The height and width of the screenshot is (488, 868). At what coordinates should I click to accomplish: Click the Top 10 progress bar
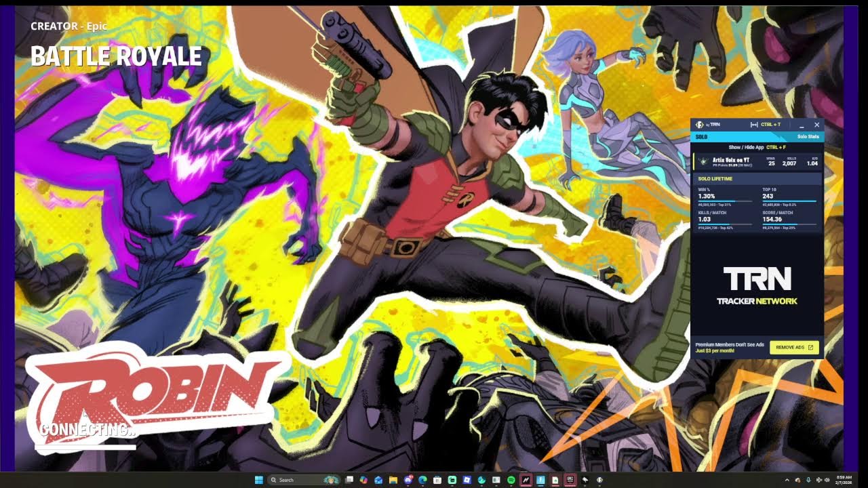[789, 201]
